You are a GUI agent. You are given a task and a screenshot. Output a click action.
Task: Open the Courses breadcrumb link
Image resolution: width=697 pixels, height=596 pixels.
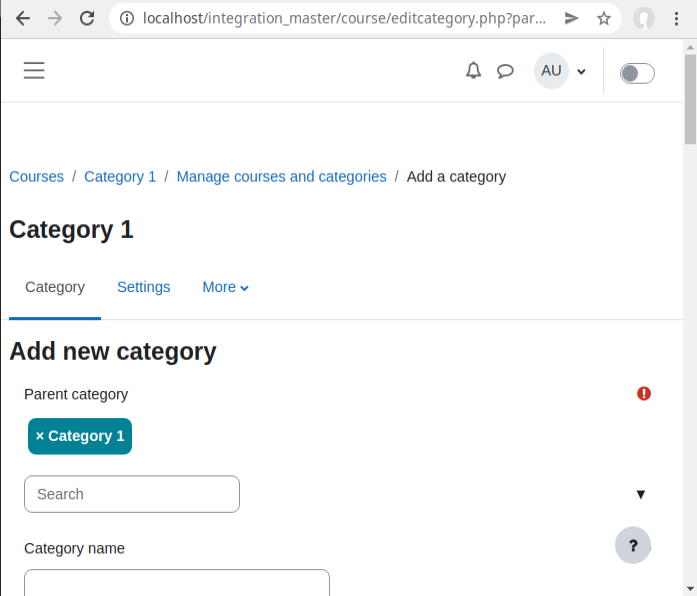[36, 176]
